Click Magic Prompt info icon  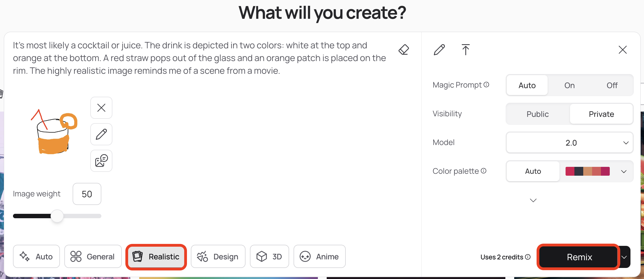point(487,85)
